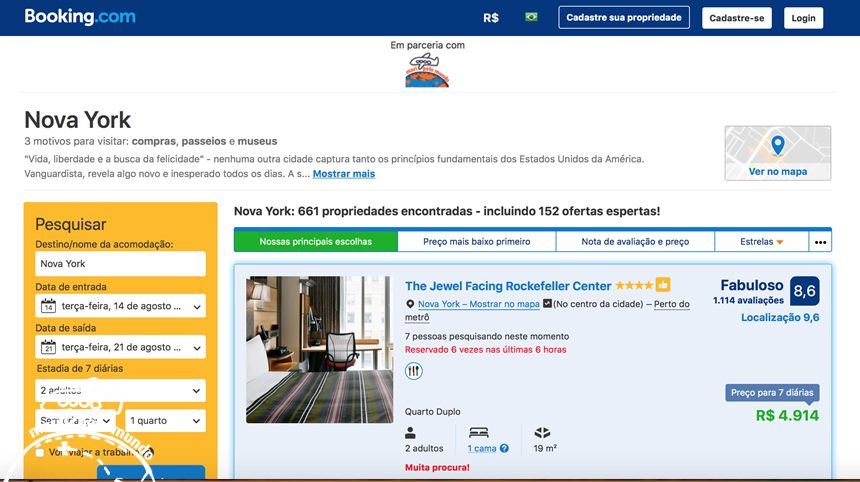Tick the traveling for work checkbox

click(40, 452)
